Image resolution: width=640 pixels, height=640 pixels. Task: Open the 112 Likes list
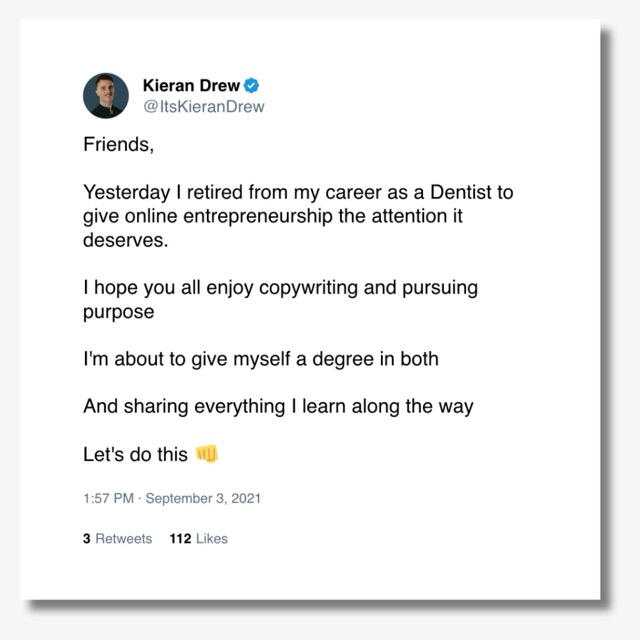click(x=198, y=539)
